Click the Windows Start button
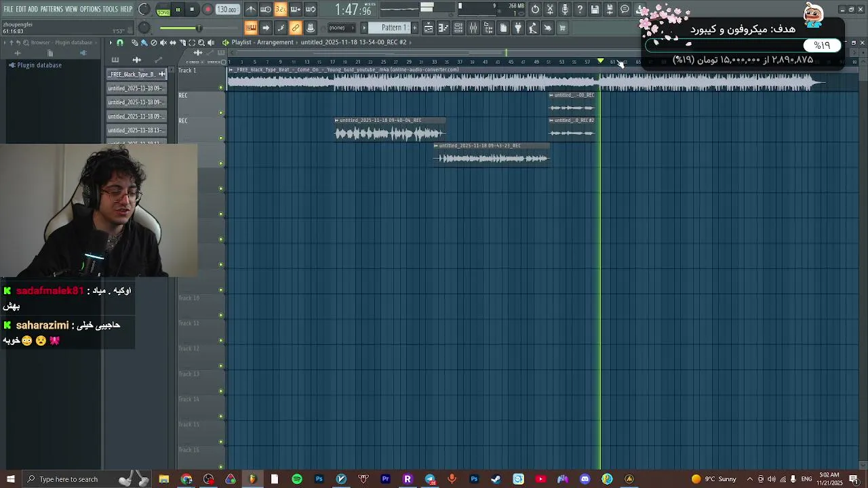Screen dimensions: 868x488 pos(10,479)
